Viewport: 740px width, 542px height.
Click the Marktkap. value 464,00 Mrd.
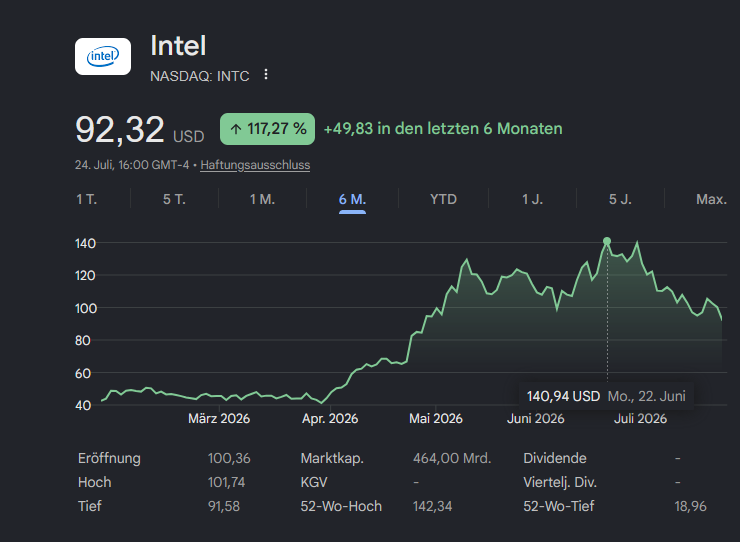(x=452, y=458)
